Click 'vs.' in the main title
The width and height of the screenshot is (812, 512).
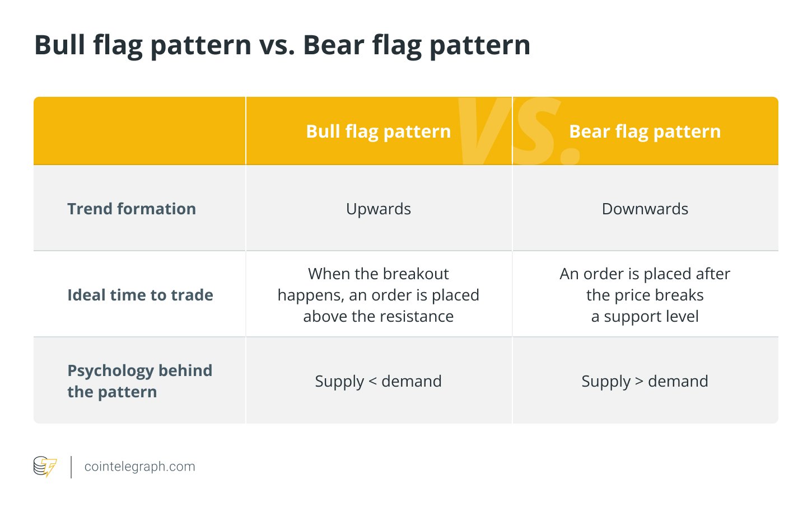pyautogui.click(x=277, y=45)
